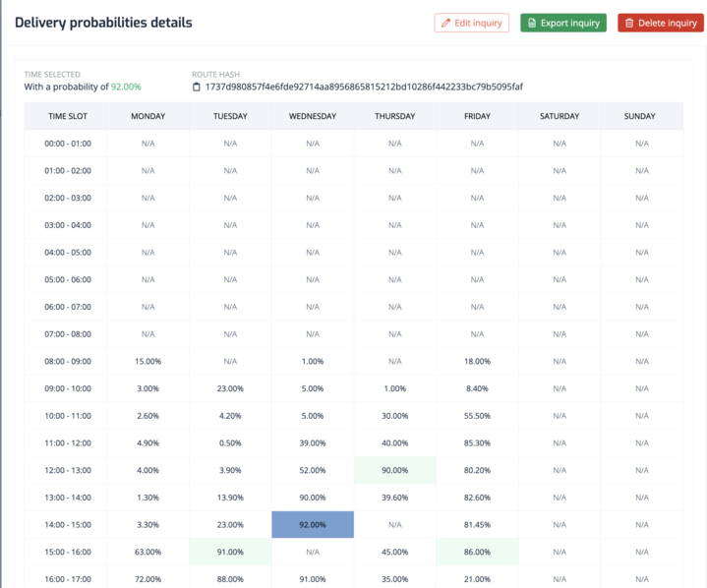The image size is (707, 588).
Task: Click the THURSDAY column header
Action: [x=395, y=116]
